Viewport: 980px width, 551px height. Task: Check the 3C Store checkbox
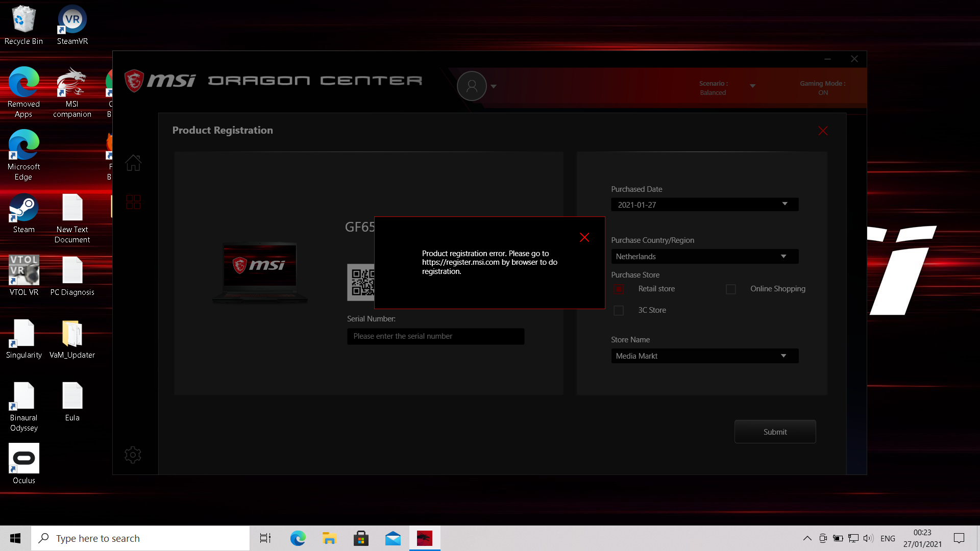click(618, 310)
